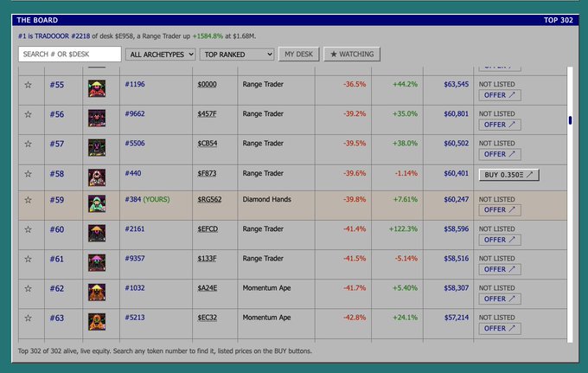Select the equity value $63,545
The width and height of the screenshot is (588, 373).
456,84
